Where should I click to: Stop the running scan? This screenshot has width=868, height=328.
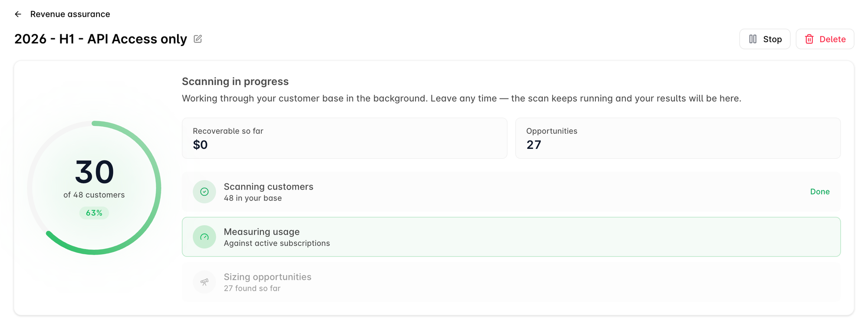coord(765,39)
